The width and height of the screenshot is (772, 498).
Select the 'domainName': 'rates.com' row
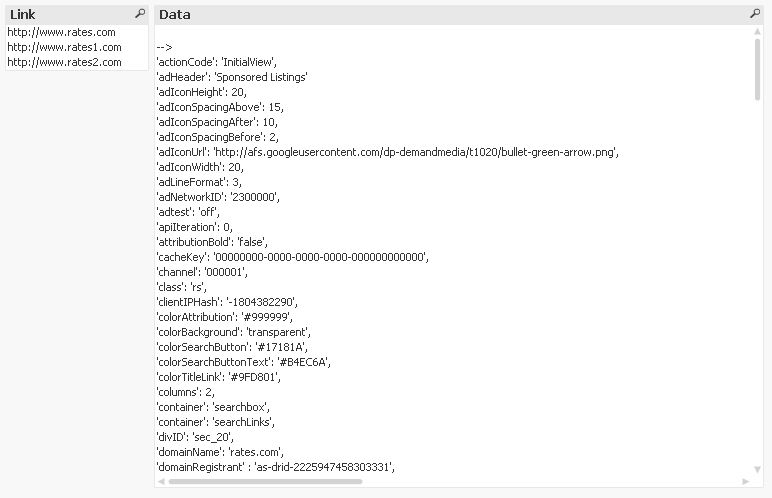pyautogui.click(x=220, y=452)
